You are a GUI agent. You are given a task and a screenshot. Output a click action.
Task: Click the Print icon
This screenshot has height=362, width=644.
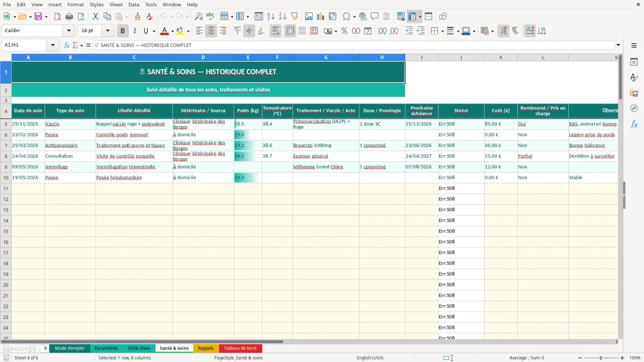tap(69, 17)
